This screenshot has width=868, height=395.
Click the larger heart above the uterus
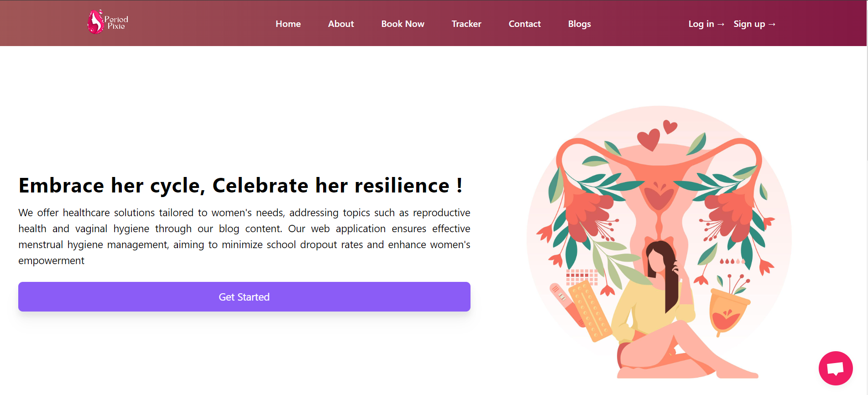648,139
